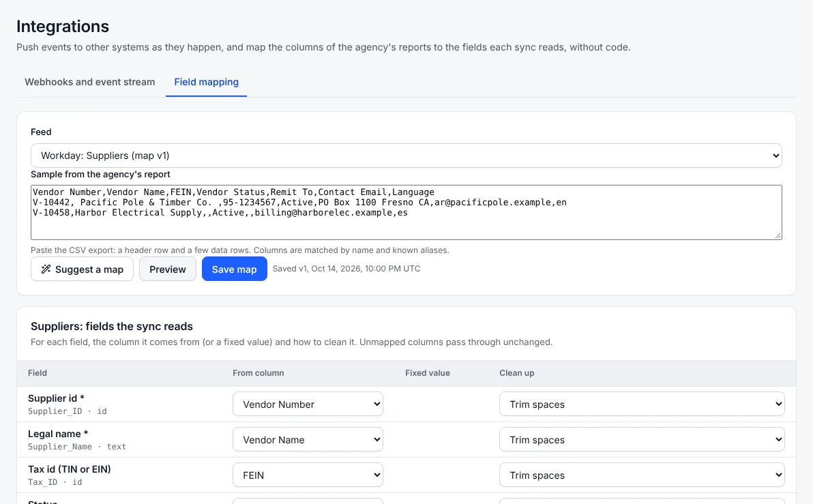Click the 'Tax_ID · id' code text
This screenshot has width=813, height=504.
click(55, 482)
